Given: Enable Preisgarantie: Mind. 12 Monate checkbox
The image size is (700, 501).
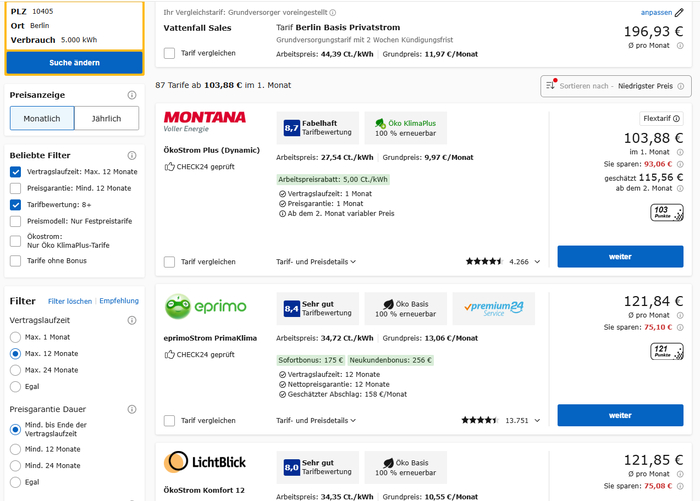Looking at the screenshot, I should tap(15, 188).
